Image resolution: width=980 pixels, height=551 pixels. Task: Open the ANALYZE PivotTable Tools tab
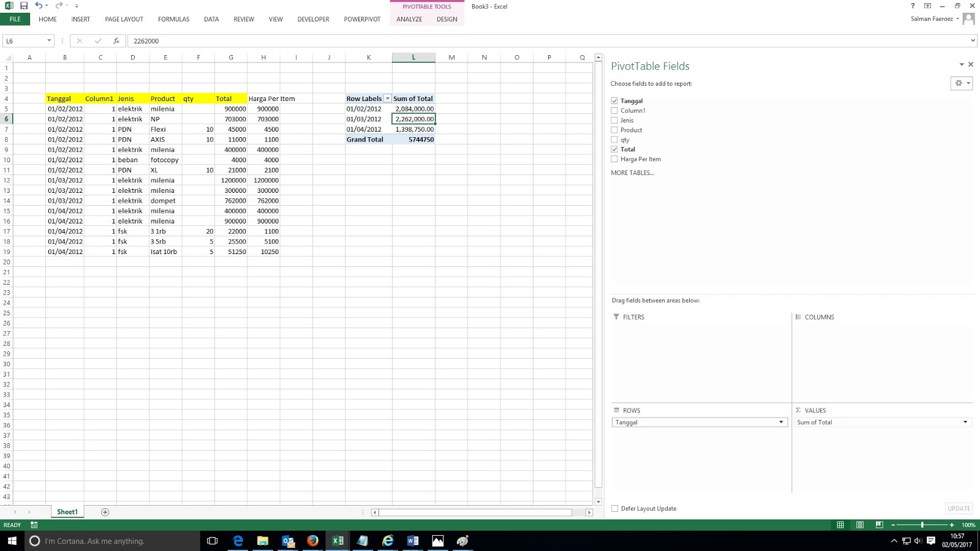click(x=409, y=19)
